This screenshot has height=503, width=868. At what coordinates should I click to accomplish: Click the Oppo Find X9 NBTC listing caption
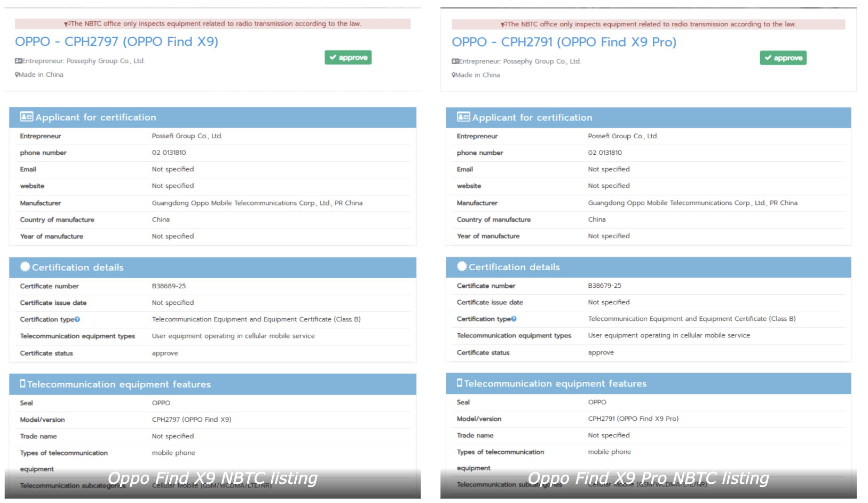pyautogui.click(x=212, y=478)
